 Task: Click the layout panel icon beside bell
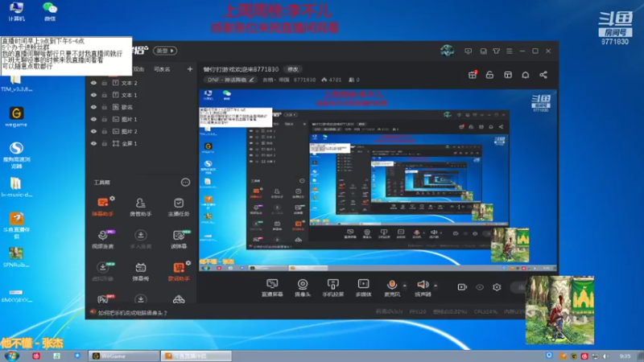[508, 75]
